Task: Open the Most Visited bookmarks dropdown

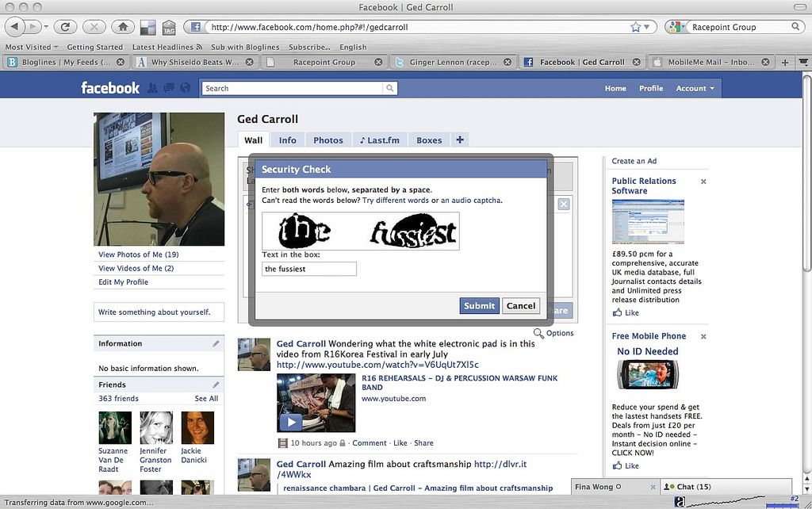Action: click(x=32, y=47)
